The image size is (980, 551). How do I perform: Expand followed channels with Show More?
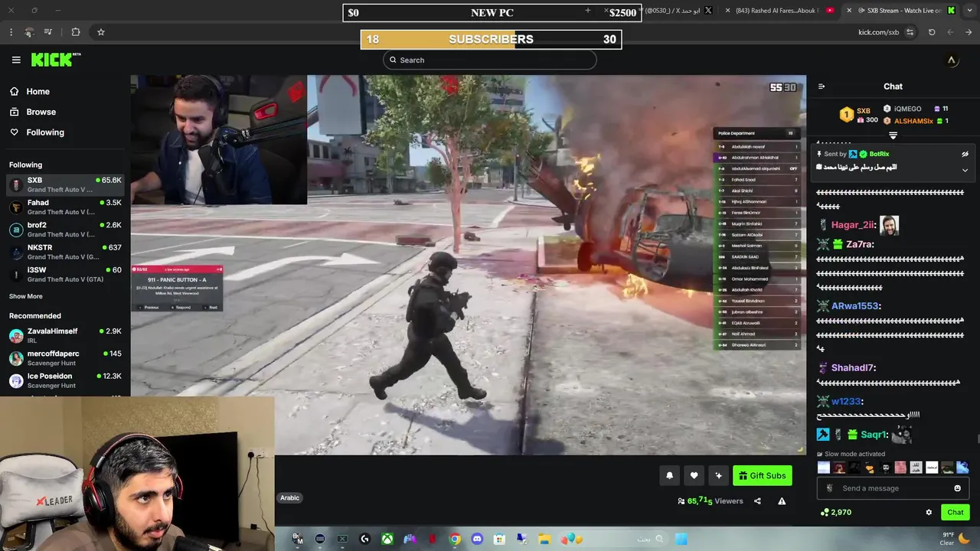(26, 296)
